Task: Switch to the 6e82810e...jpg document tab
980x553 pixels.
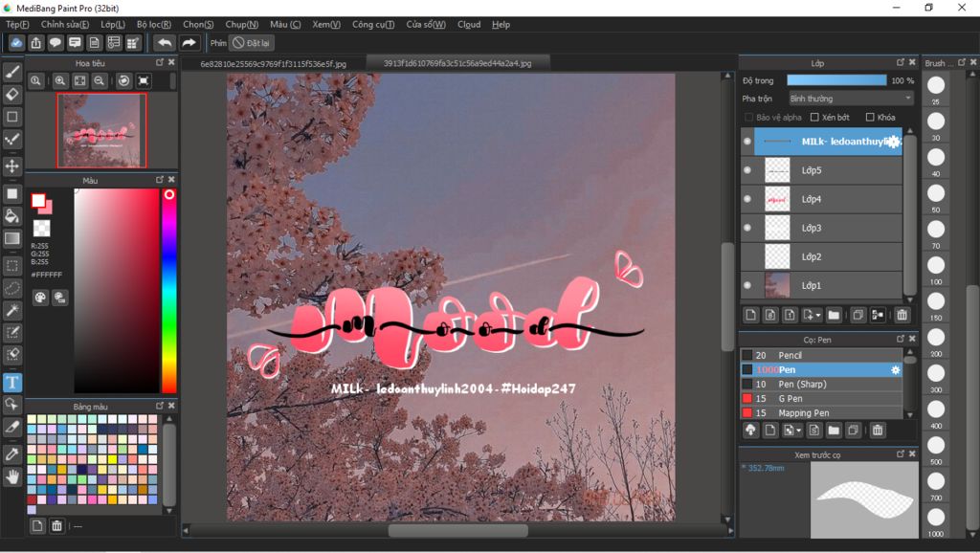Action: click(273, 64)
